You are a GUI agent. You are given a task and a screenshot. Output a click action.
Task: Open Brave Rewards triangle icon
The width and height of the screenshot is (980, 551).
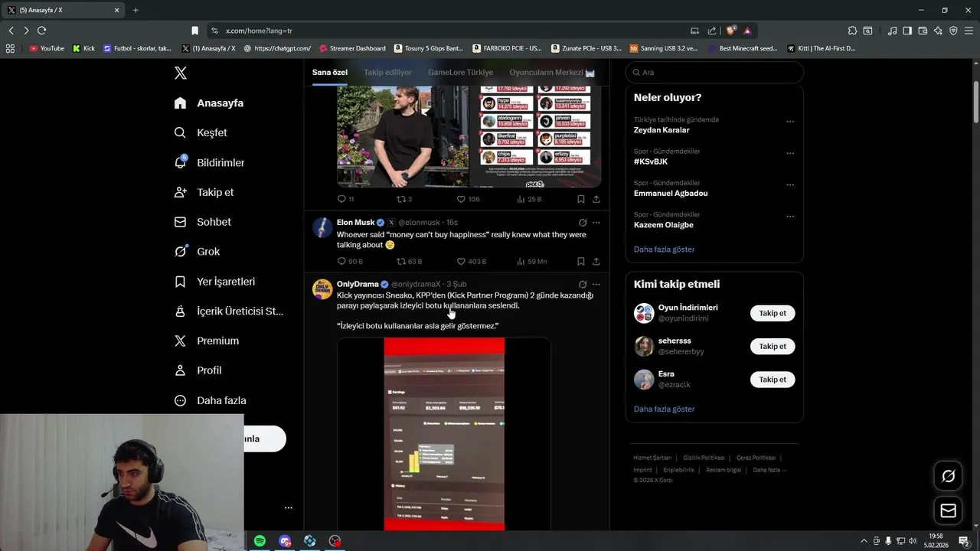click(x=747, y=31)
